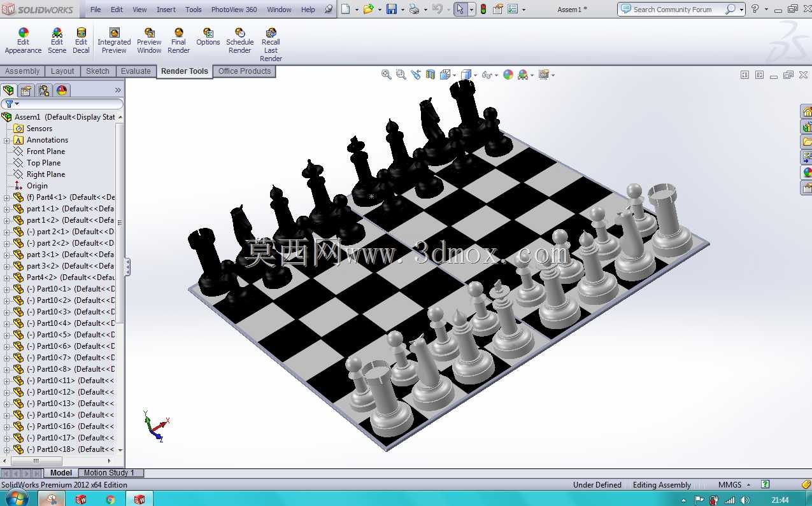Image resolution: width=812 pixels, height=506 pixels.
Task: Open the volume speaker tray icon
Action: 745,500
